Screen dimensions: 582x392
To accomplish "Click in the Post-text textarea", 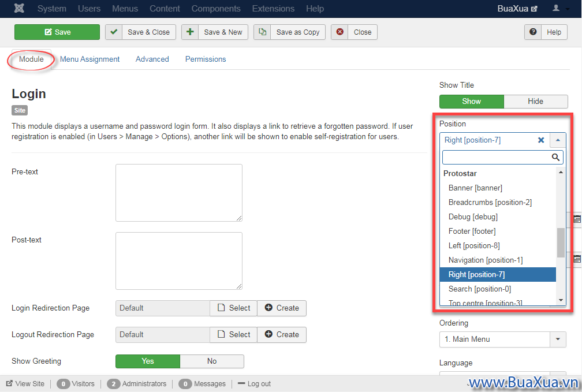I will point(179,261).
